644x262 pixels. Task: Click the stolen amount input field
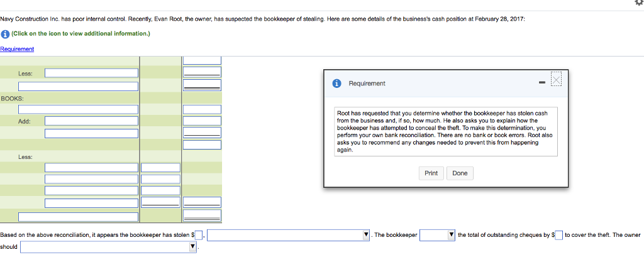[x=199, y=236]
